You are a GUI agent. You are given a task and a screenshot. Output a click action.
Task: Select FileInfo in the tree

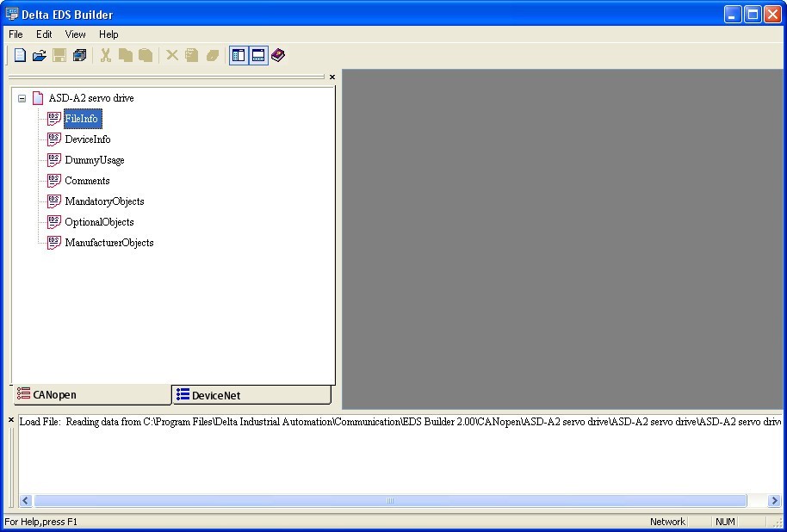coord(82,119)
